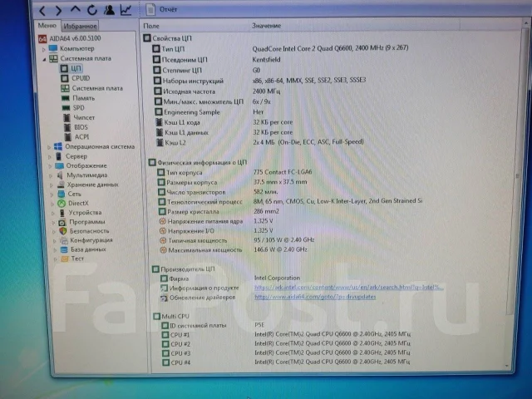The height and width of the screenshot is (399, 532).
Task: Click the Конфигурация icon in tree
Action: pyautogui.click(x=64, y=240)
